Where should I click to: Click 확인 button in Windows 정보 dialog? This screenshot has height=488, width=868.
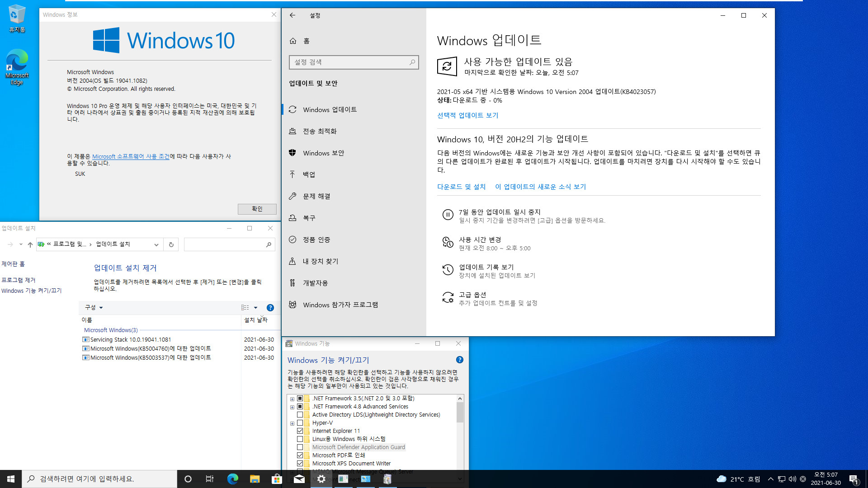pyautogui.click(x=257, y=209)
